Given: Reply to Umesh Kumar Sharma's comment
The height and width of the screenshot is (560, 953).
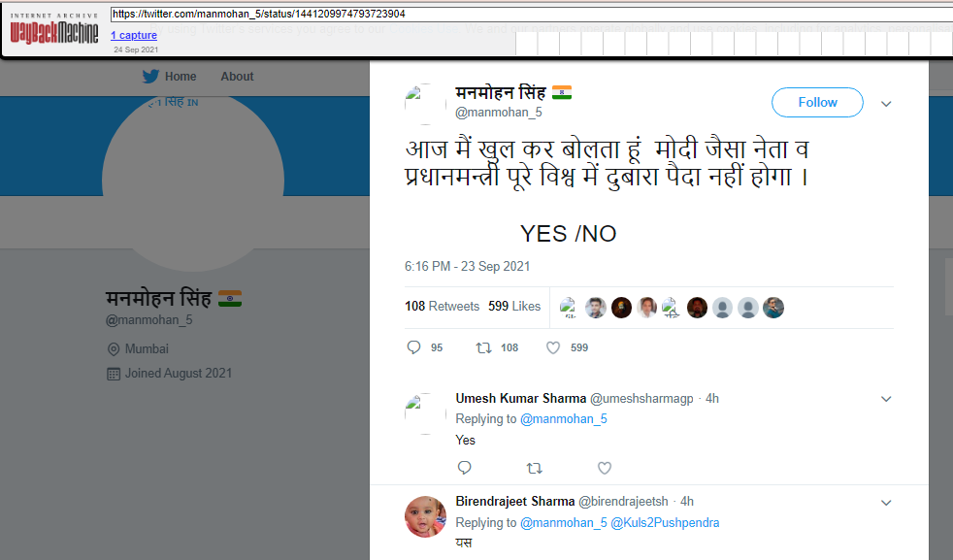Looking at the screenshot, I should click(x=464, y=468).
